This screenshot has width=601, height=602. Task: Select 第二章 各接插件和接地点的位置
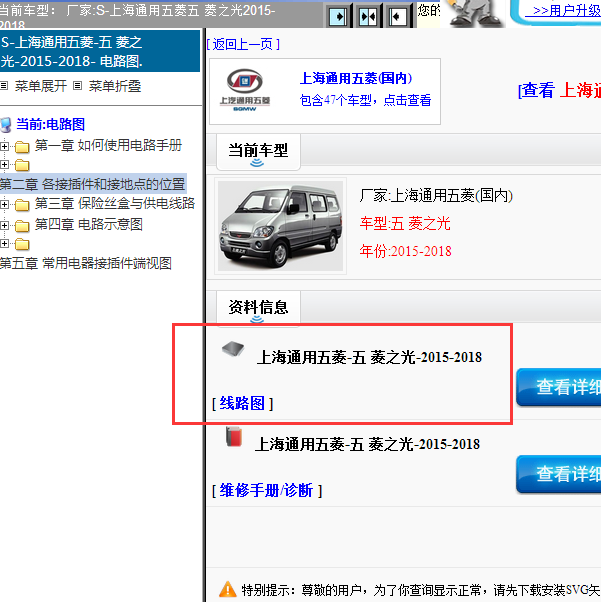[93, 184]
